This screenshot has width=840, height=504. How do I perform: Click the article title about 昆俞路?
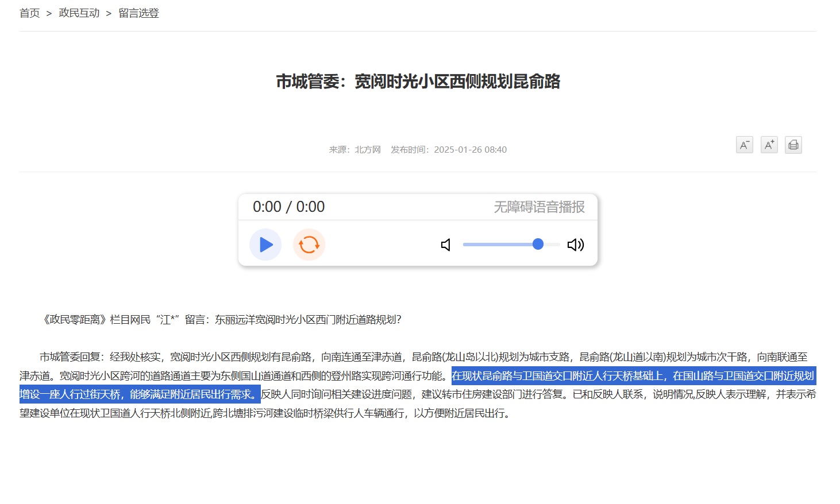coord(418,82)
